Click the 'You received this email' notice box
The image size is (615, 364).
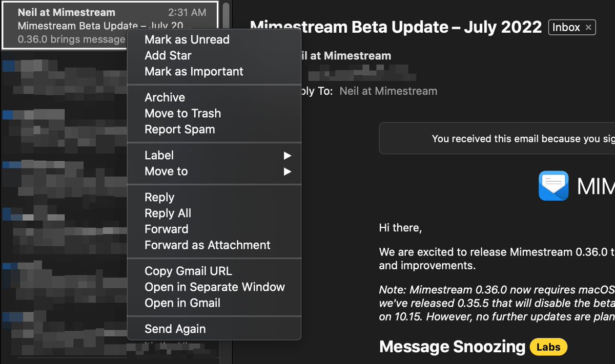tap(497, 138)
